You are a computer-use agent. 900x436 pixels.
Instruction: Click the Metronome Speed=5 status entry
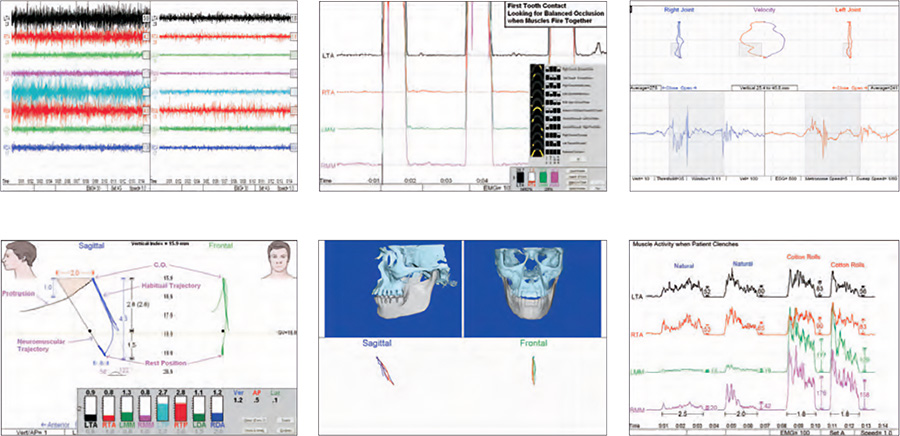pyautogui.click(x=826, y=179)
